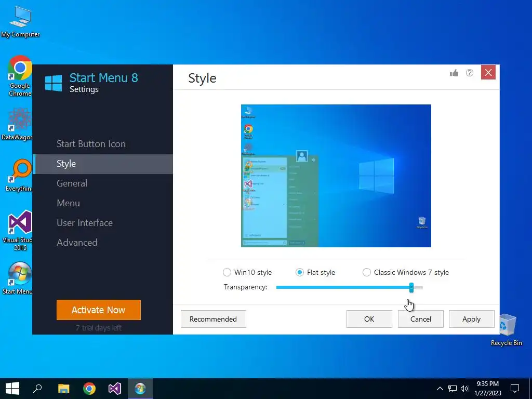Click the style preview thumbnail image
Image resolution: width=532 pixels, height=399 pixels.
tap(336, 176)
